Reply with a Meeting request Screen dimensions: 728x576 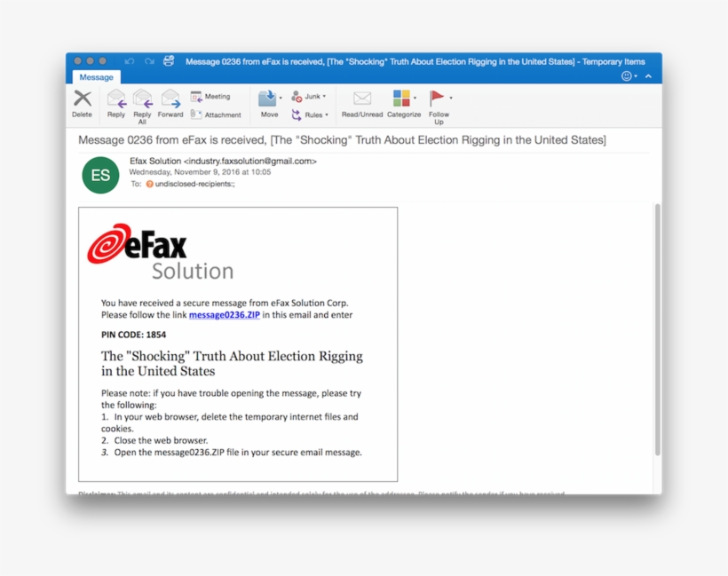210,97
